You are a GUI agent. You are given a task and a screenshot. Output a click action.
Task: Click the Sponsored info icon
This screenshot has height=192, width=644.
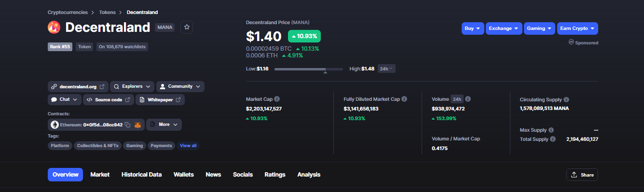571,42
